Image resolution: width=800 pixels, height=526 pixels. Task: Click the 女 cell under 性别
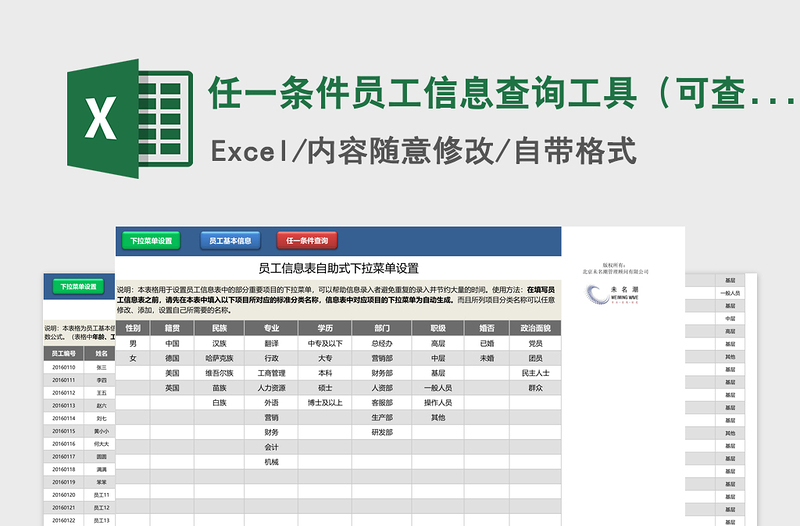coord(133,358)
